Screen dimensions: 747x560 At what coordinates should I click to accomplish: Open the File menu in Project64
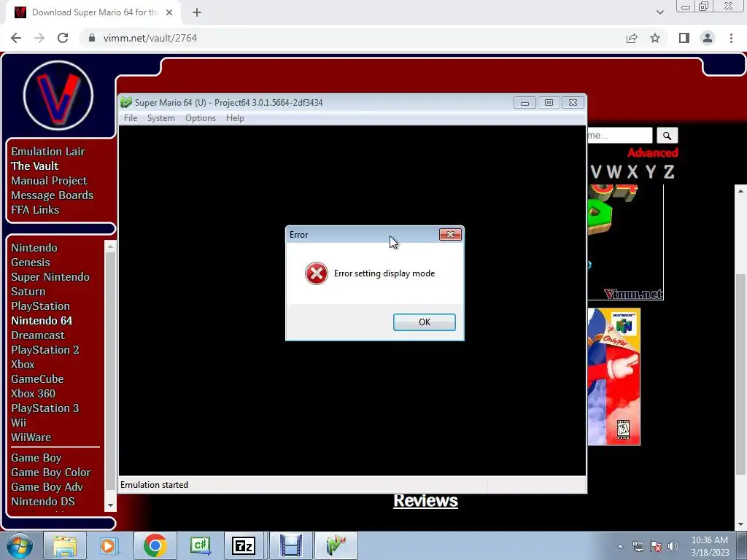(x=131, y=118)
